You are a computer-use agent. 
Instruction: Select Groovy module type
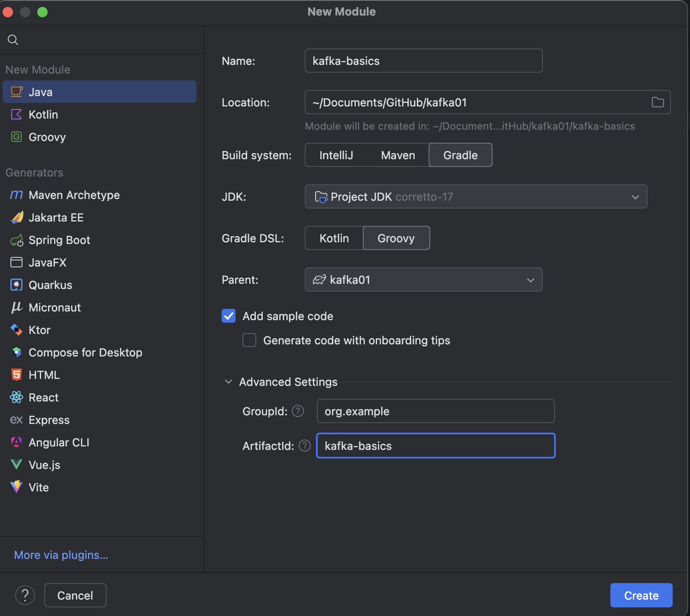point(100,137)
